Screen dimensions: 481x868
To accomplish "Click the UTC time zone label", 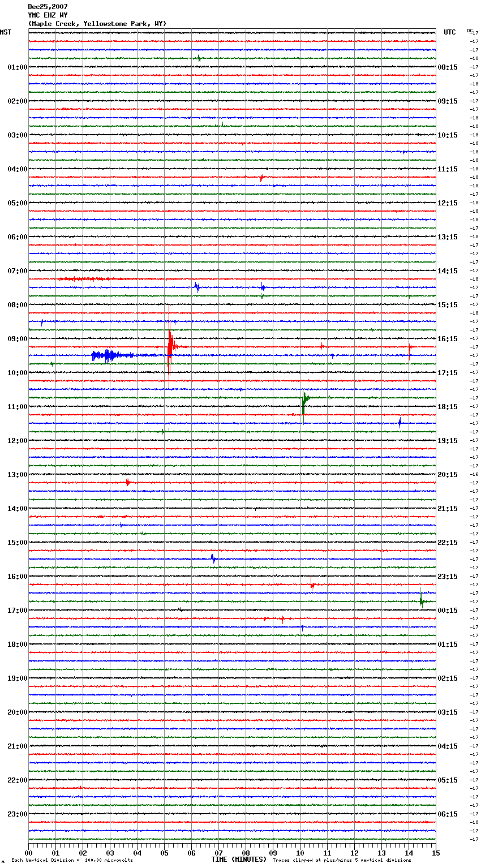I will tap(450, 32).
